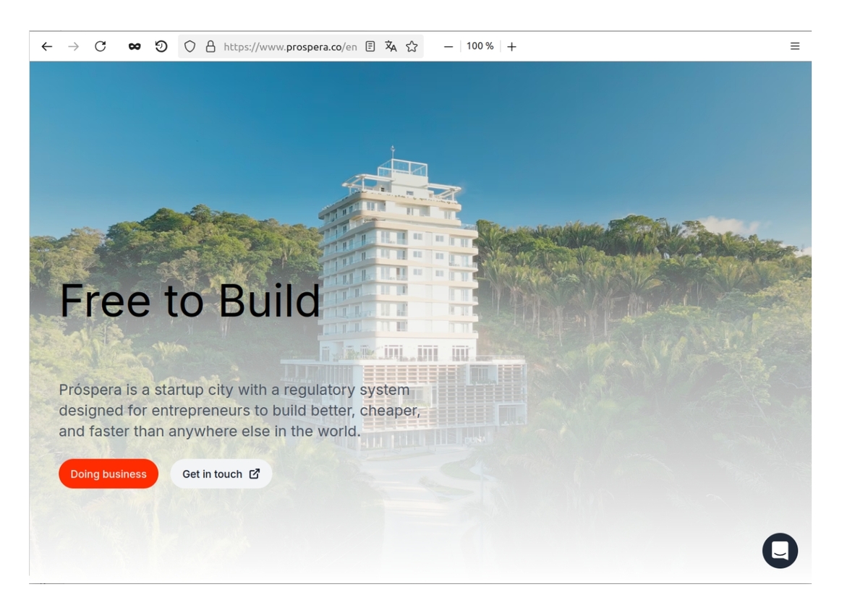Open the page translation icon
The height and width of the screenshot is (613, 868).
[391, 46]
